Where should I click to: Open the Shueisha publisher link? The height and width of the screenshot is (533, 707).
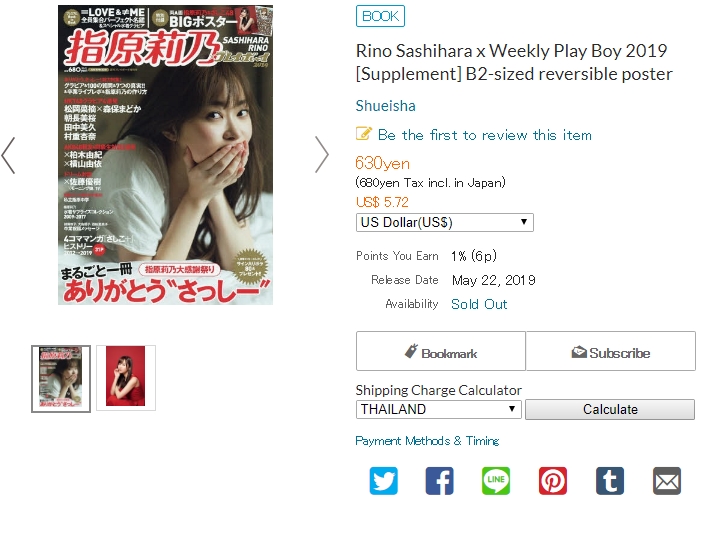(386, 106)
